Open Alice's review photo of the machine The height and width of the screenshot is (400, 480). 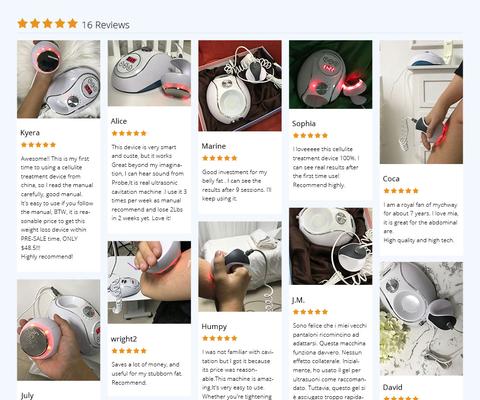pyautogui.click(x=149, y=73)
